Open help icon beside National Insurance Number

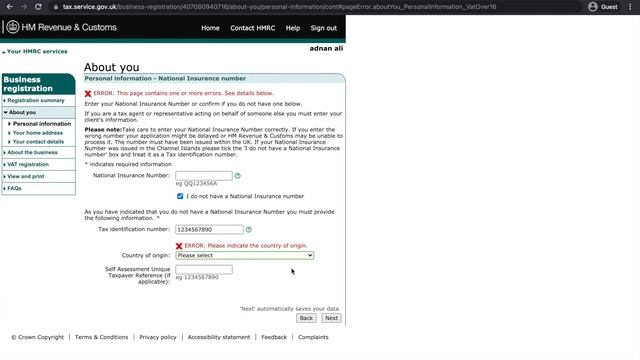click(238, 176)
